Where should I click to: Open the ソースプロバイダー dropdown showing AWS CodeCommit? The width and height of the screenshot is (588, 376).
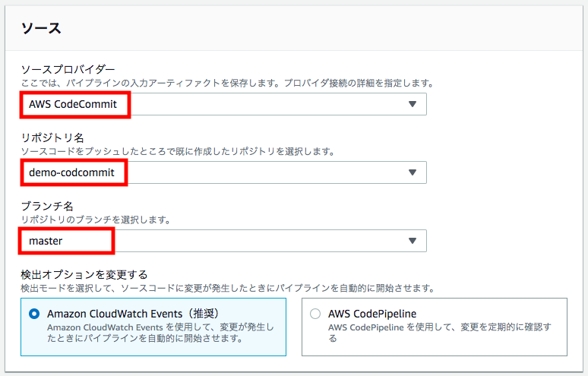pos(224,104)
